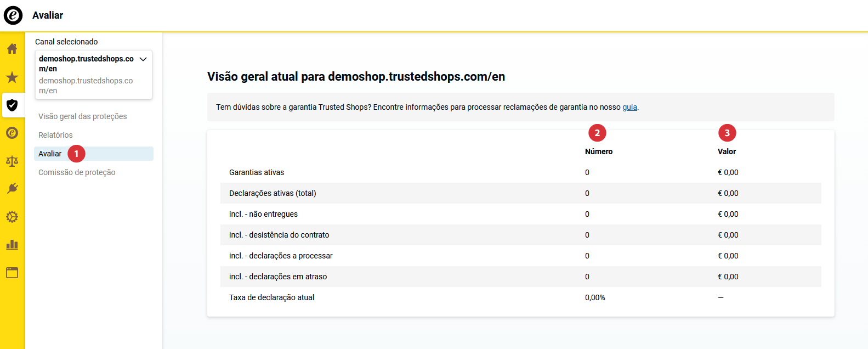The image size is (868, 349).
Task: Click the Garantias ativas number 0
Action: [x=587, y=172]
